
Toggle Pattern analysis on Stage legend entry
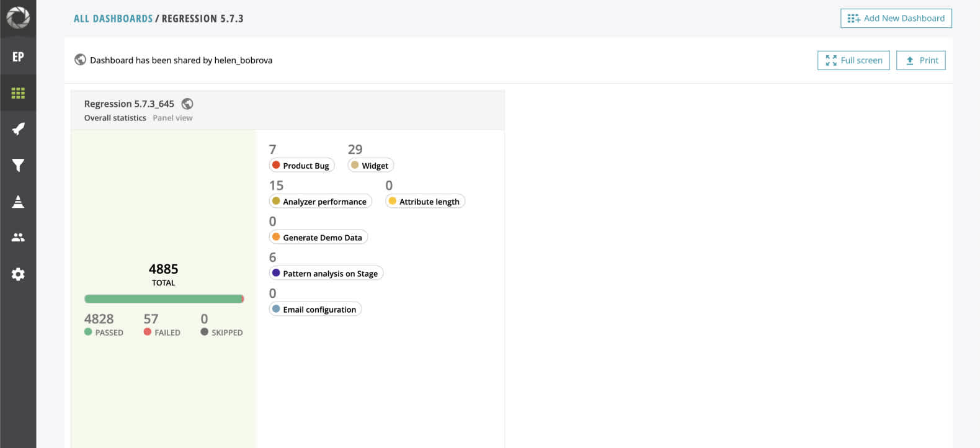pos(326,273)
